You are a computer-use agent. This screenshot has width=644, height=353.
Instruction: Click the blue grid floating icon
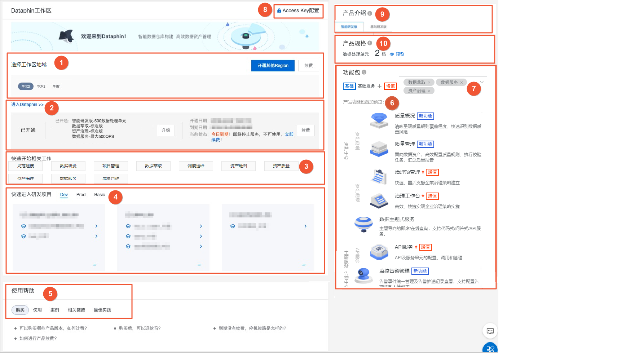coord(490,348)
